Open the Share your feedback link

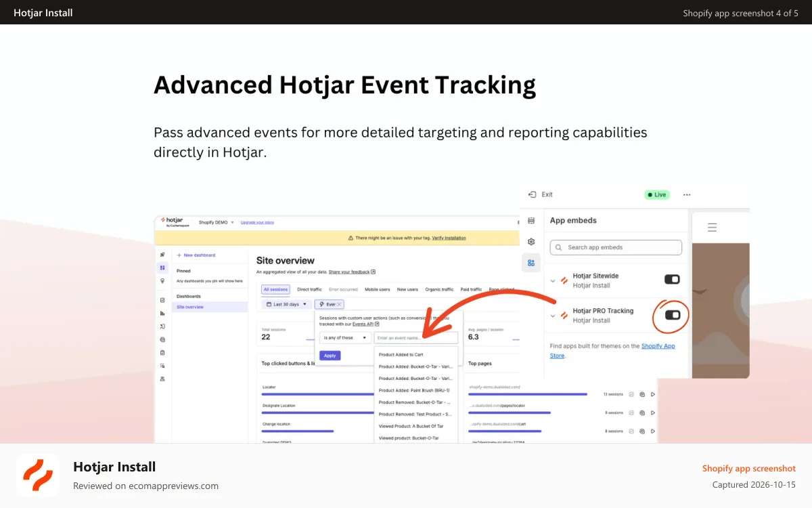pos(349,272)
